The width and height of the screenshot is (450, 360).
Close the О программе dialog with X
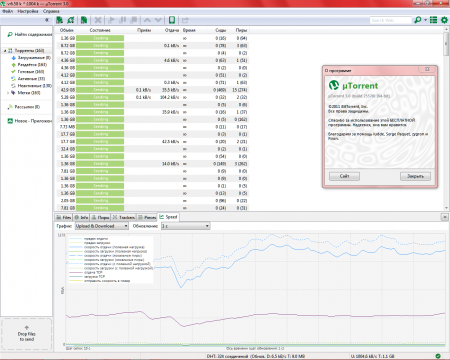tap(427, 69)
